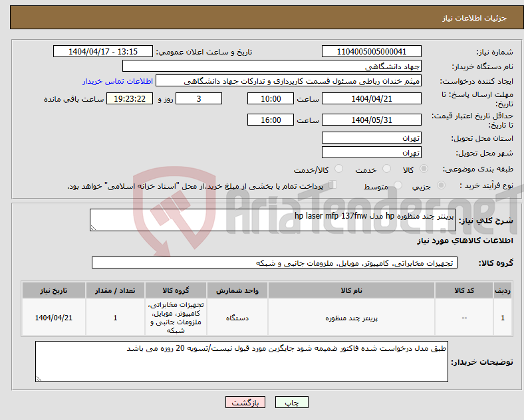
Task: Click the اطلاعات کالاهای مورد نیاز heading
Action: (465, 241)
